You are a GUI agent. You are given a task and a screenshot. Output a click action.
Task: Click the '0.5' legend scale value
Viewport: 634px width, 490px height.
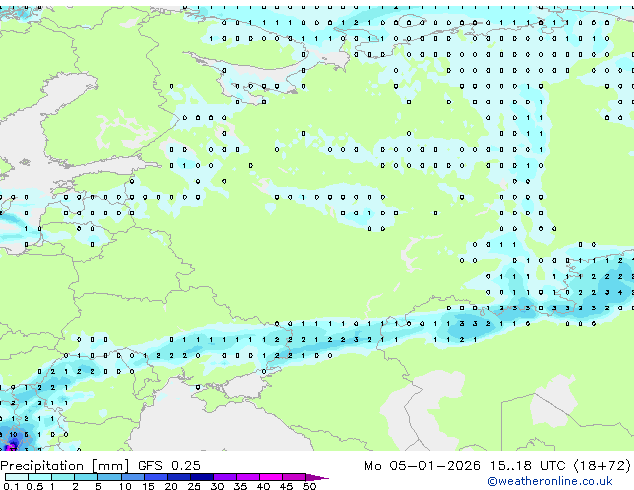(35, 486)
